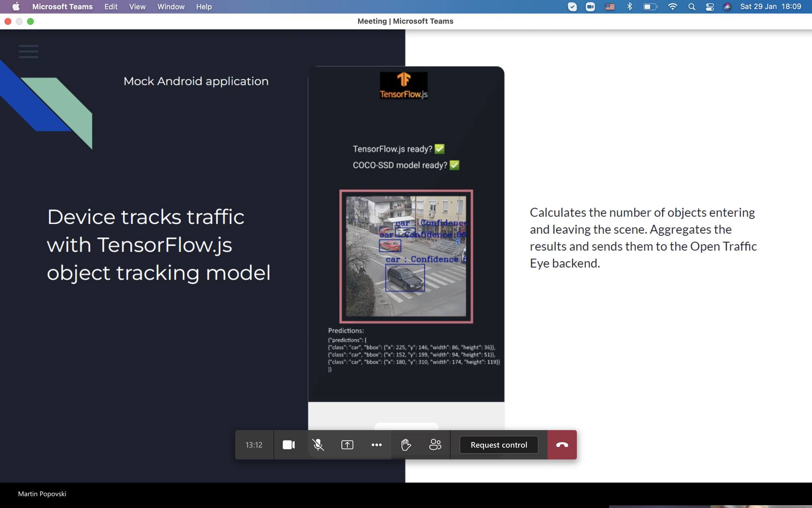
Task: Toggle the camera in the meeting toolbar
Action: (x=289, y=444)
